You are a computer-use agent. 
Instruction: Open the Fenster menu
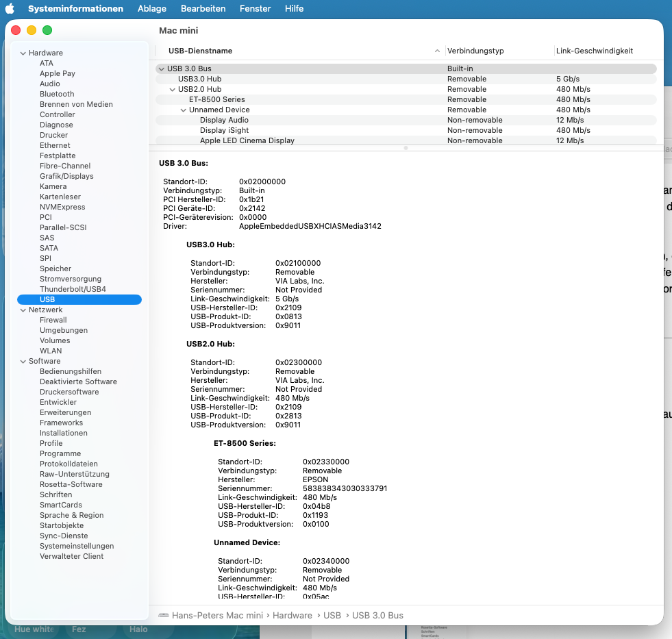pyautogui.click(x=255, y=9)
